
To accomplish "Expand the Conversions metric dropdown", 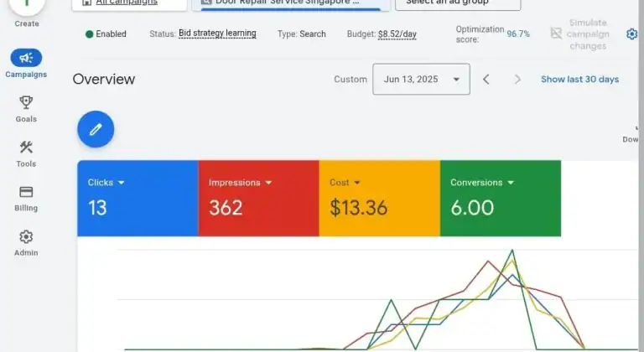I will (x=510, y=183).
